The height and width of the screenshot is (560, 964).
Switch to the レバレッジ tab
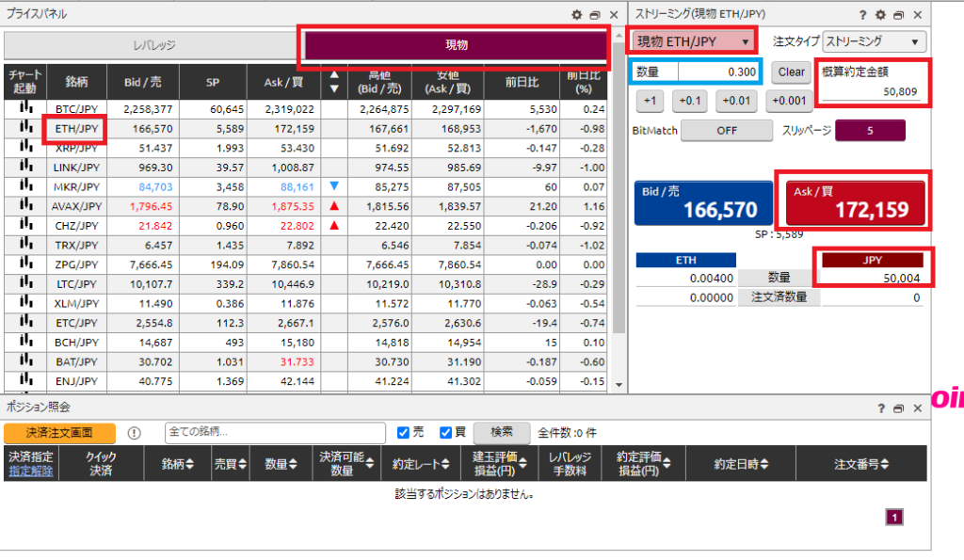(153, 45)
